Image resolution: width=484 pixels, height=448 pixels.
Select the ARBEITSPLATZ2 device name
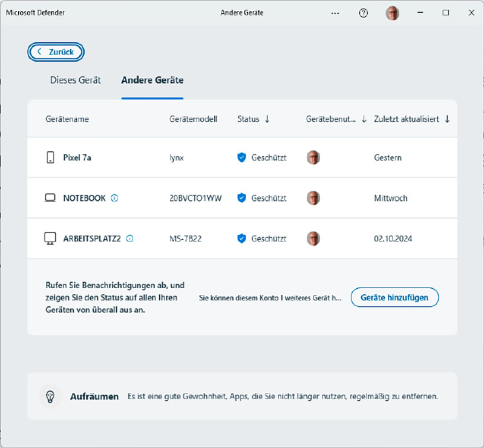point(92,239)
